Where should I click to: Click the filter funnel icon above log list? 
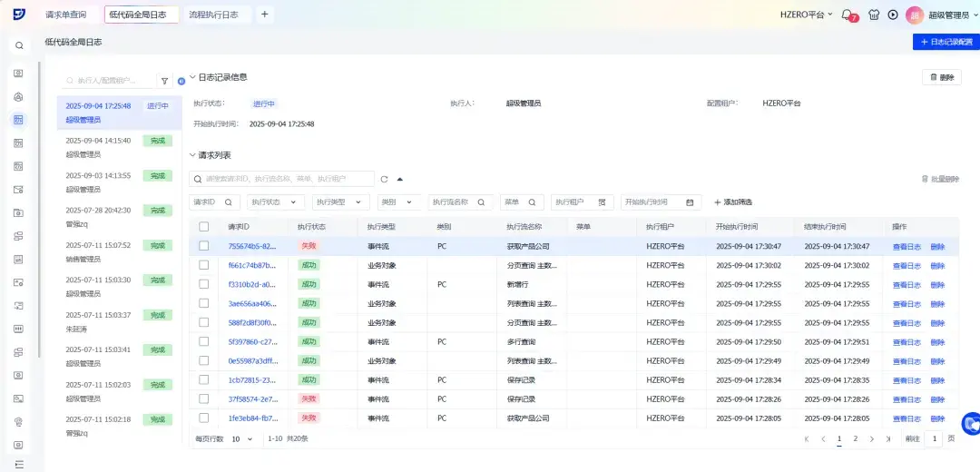[164, 81]
